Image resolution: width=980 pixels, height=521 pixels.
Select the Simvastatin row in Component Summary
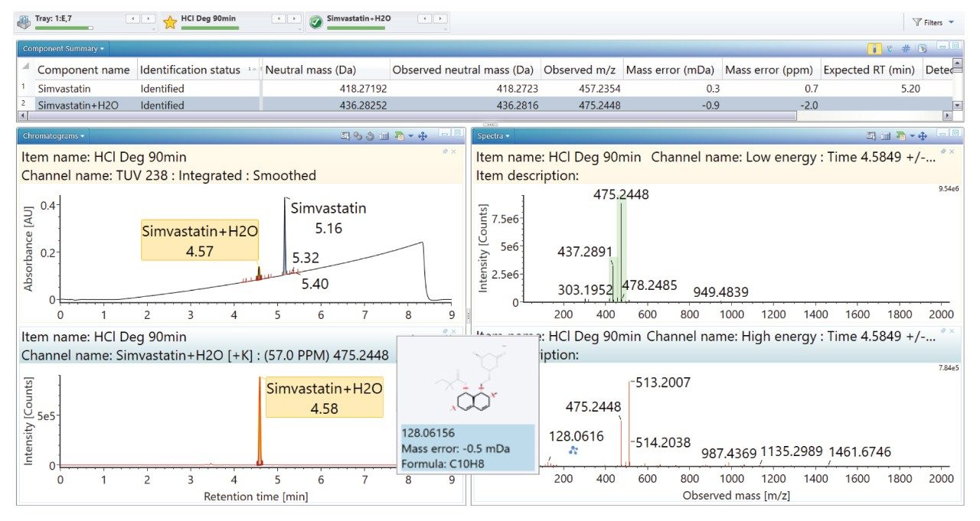[x=484, y=88]
